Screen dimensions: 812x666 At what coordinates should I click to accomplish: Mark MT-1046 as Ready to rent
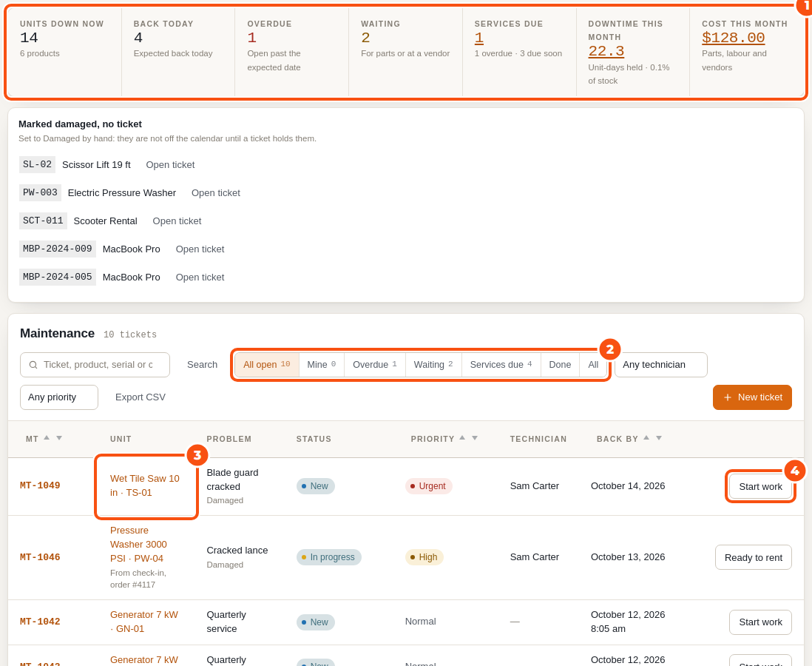tap(754, 558)
